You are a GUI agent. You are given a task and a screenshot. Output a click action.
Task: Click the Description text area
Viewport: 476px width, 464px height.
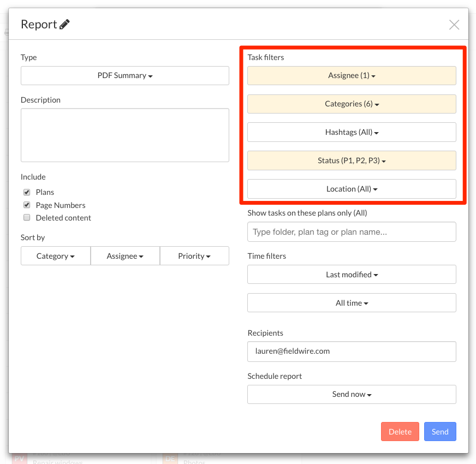[x=125, y=135]
